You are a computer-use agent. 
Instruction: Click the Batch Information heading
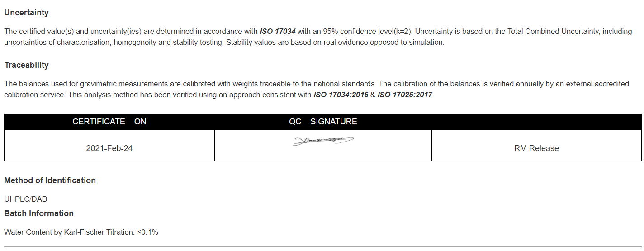coord(39,213)
